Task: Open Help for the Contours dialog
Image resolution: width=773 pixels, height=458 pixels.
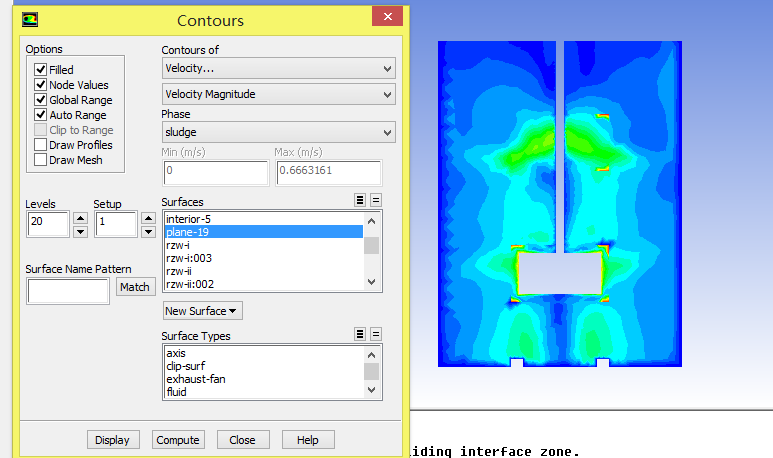Action: (x=308, y=440)
